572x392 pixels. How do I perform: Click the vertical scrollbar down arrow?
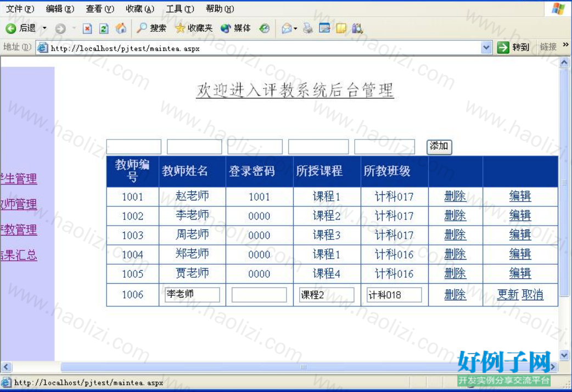point(564,355)
